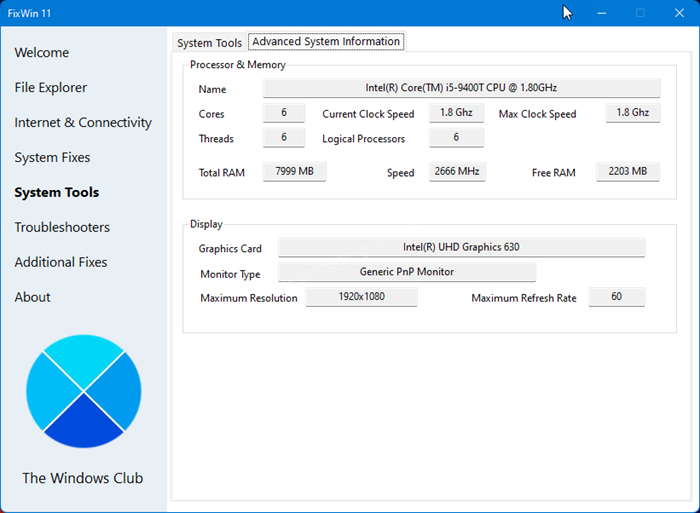Switch to the System Tools tab

coord(209,43)
